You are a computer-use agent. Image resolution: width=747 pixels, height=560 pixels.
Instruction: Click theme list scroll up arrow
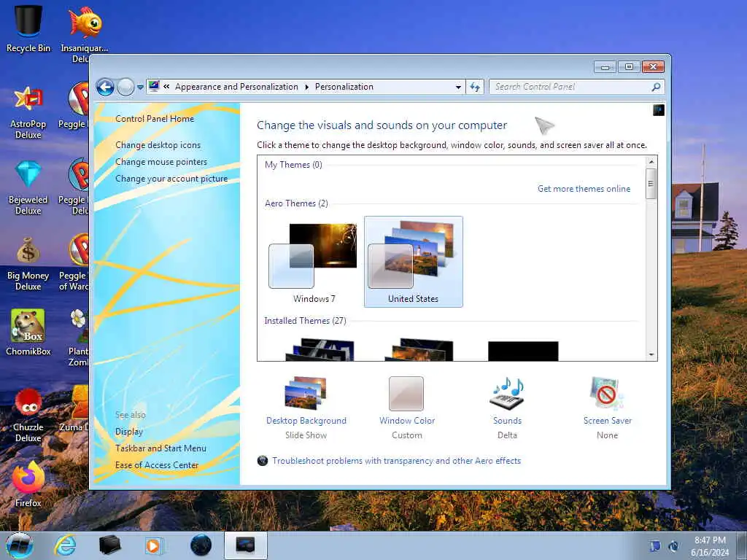pyautogui.click(x=651, y=162)
